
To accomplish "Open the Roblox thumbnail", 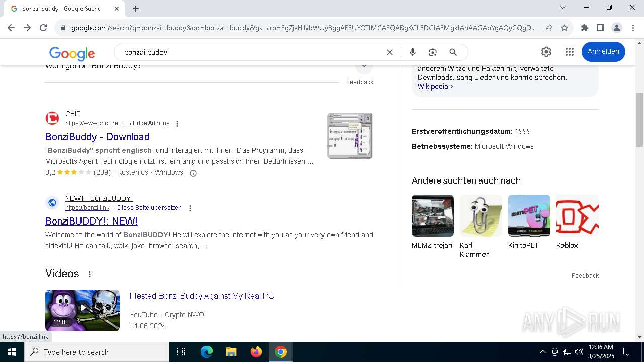I will tap(578, 216).
